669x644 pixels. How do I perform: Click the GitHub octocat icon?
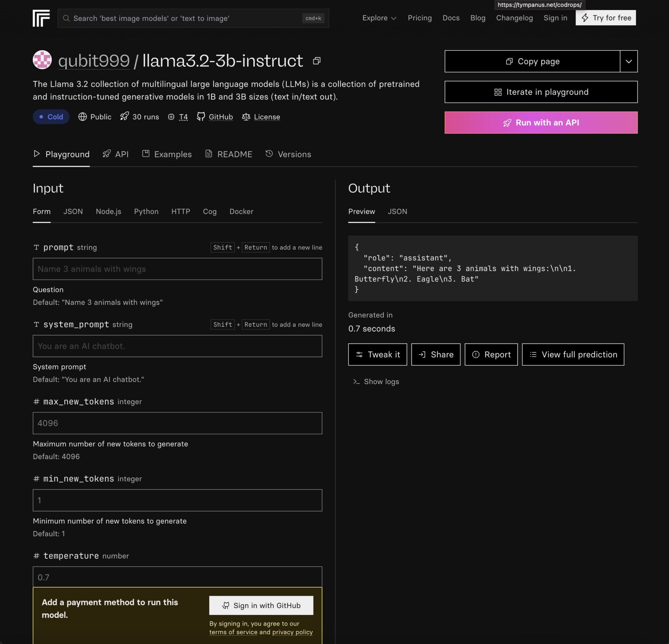pyautogui.click(x=201, y=117)
